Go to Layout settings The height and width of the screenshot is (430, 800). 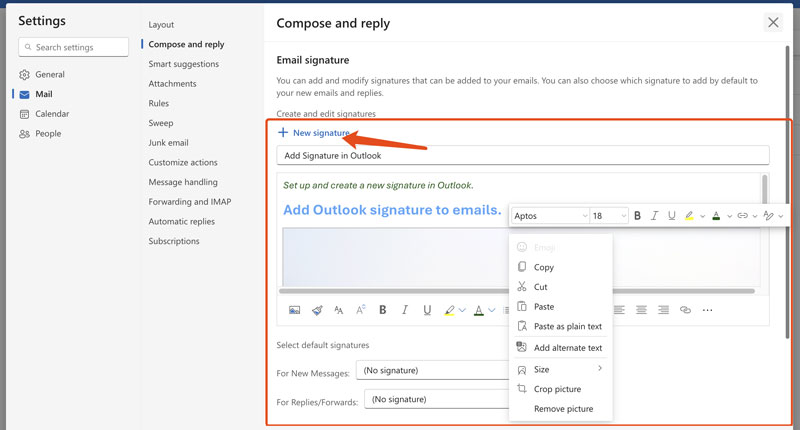pyautogui.click(x=161, y=24)
